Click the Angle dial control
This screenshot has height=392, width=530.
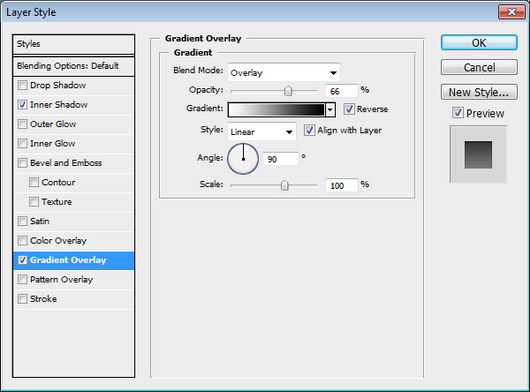tap(243, 159)
